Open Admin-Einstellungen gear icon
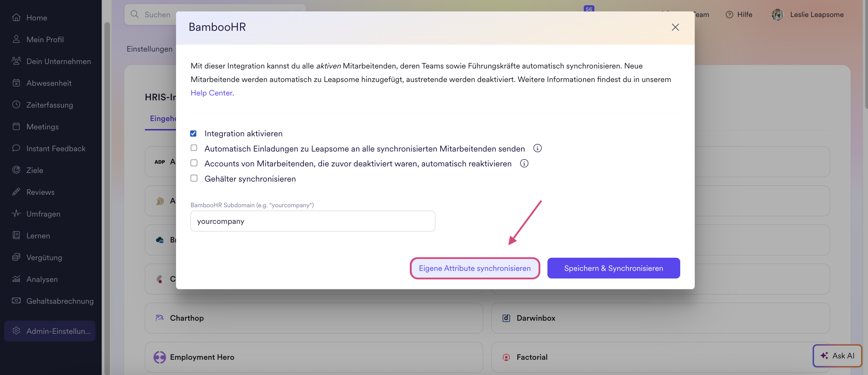The width and height of the screenshot is (868, 375). click(16, 331)
